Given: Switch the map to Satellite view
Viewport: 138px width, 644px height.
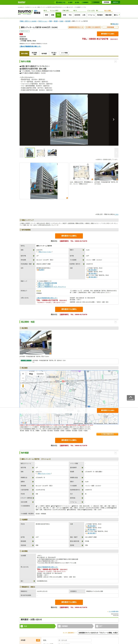Looking at the screenshot, I should tap(40, 374).
